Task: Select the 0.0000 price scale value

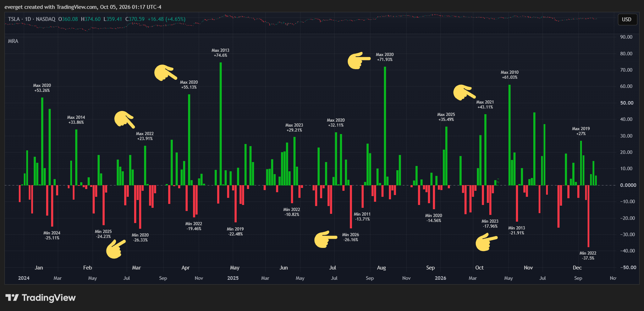Action: point(628,185)
